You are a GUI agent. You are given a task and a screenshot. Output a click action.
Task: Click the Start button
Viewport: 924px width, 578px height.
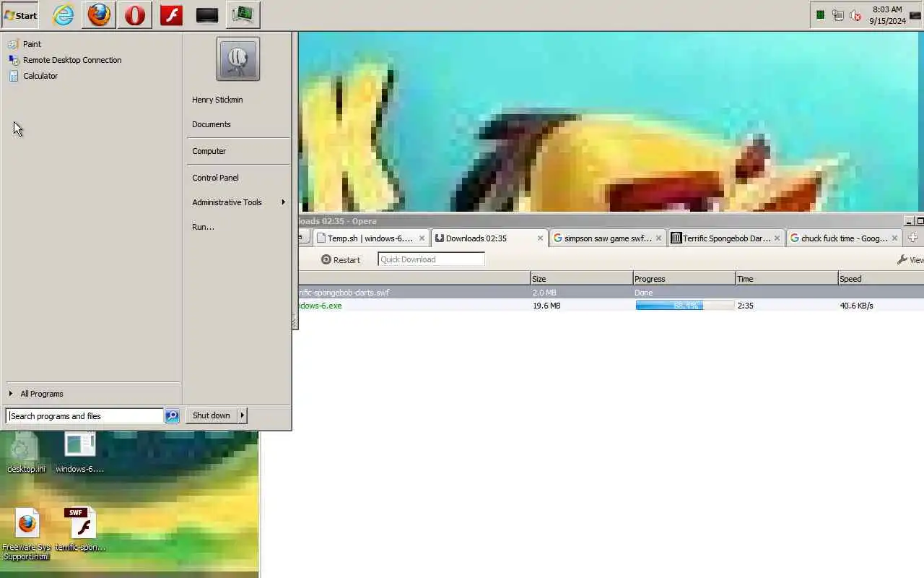click(20, 14)
